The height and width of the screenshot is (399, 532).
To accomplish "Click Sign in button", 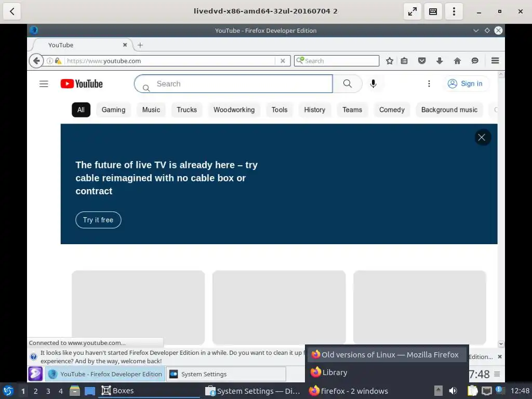I will tap(465, 84).
